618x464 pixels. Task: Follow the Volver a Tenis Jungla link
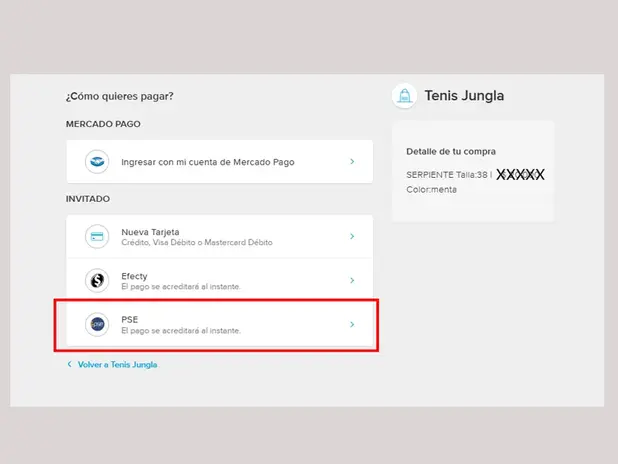(117, 365)
